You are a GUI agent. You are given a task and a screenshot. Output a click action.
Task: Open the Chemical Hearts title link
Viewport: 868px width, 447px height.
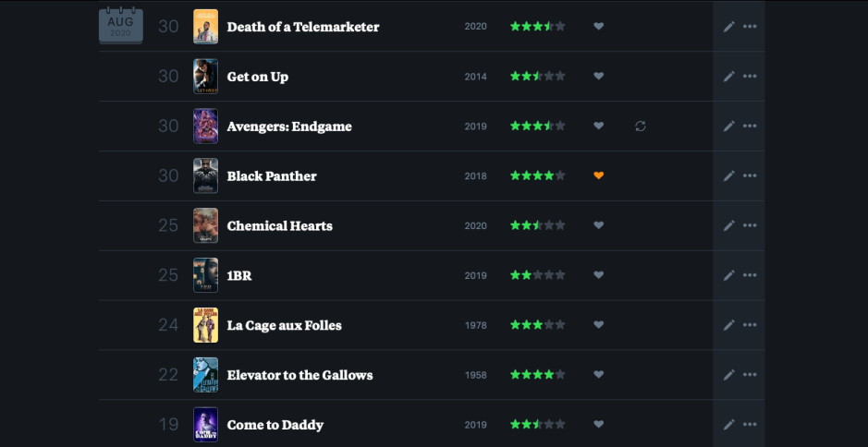pos(279,226)
